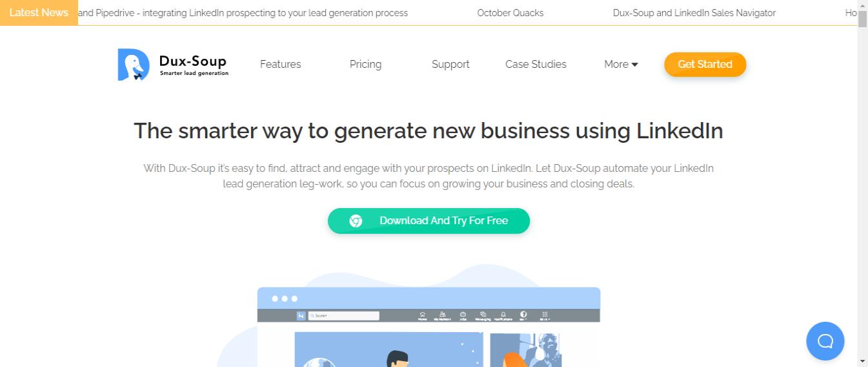This screenshot has width=868, height=367.
Task: Click the Home icon in illustrated LinkedIn bar
Action: click(422, 315)
